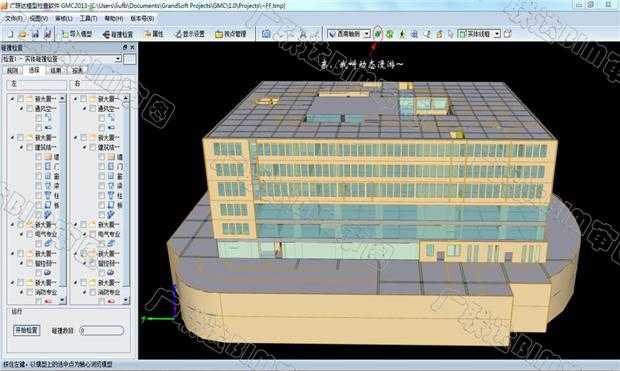Check the door 门 checkbox in left tree

pyautogui.click(x=39, y=167)
